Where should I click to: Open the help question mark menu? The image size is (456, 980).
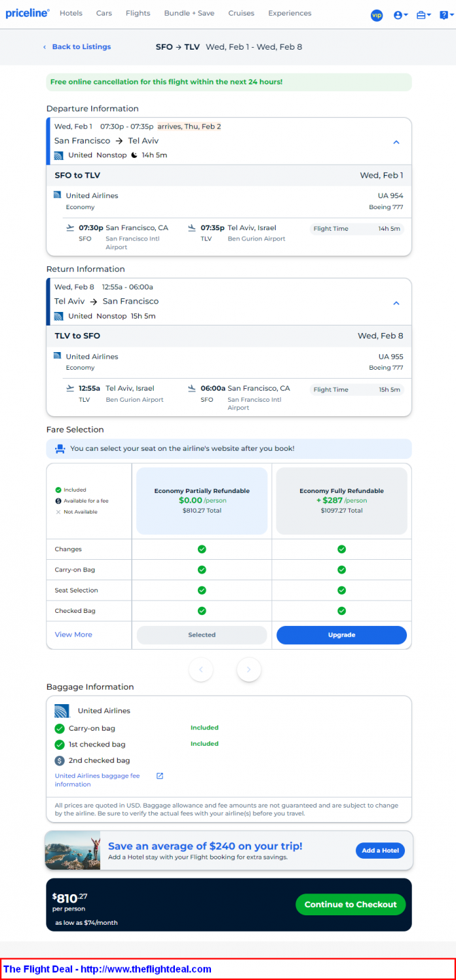[x=445, y=15]
